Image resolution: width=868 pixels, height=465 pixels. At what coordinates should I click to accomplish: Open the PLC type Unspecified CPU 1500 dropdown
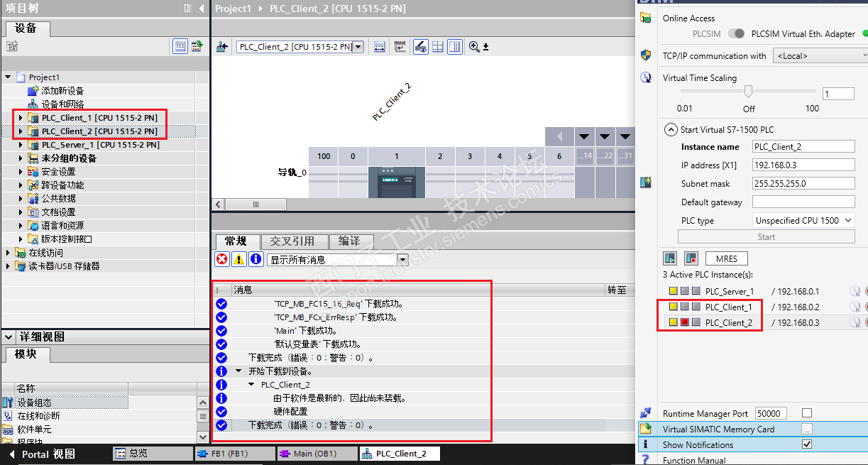click(803, 221)
